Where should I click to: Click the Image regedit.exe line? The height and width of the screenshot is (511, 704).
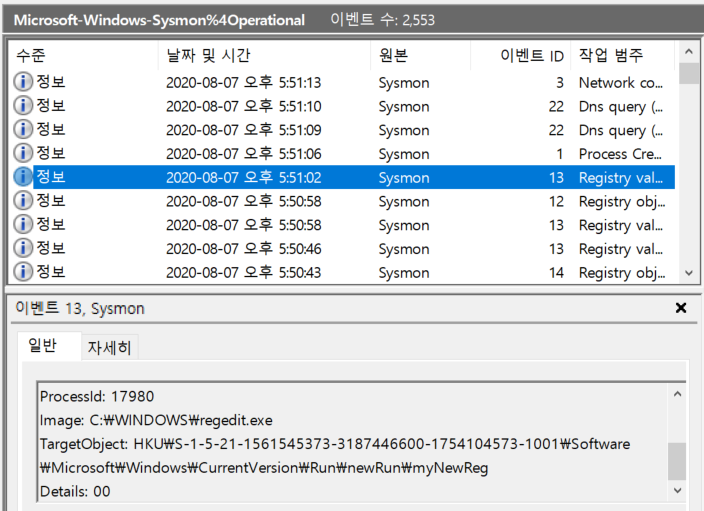click(x=156, y=420)
